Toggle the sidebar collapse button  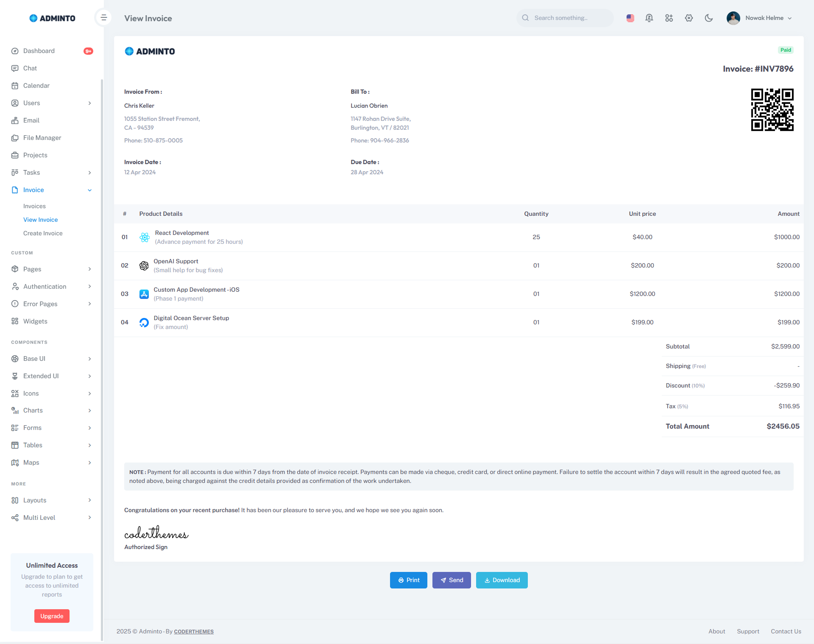[103, 17]
